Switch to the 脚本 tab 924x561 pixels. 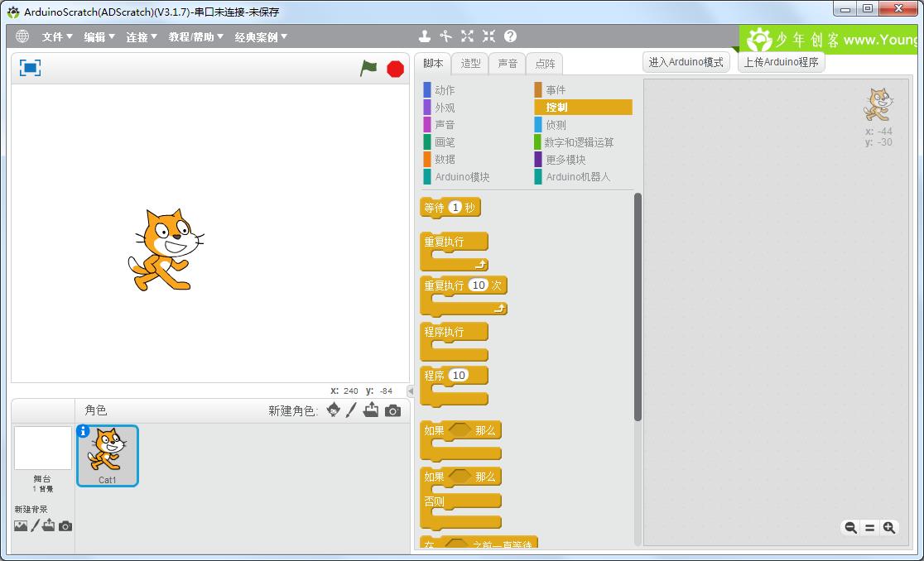point(433,63)
